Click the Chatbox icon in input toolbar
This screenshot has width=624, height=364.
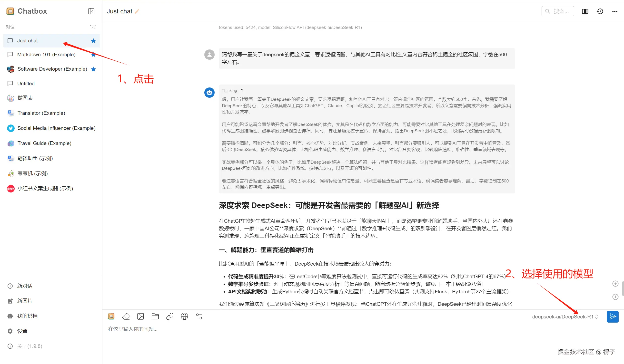point(111,316)
